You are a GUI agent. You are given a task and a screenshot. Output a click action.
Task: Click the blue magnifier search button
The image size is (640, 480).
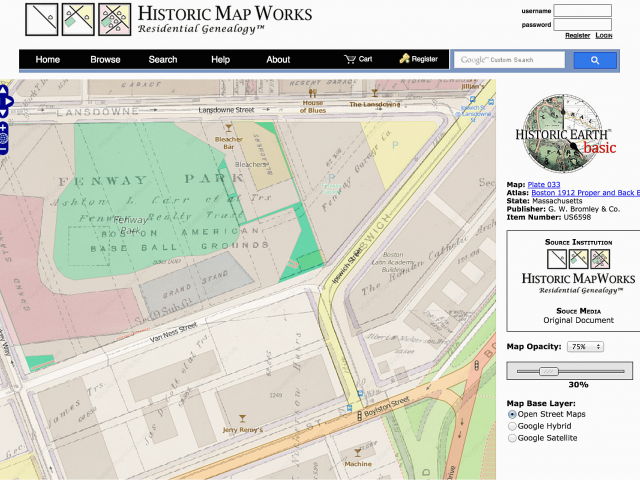coord(595,60)
